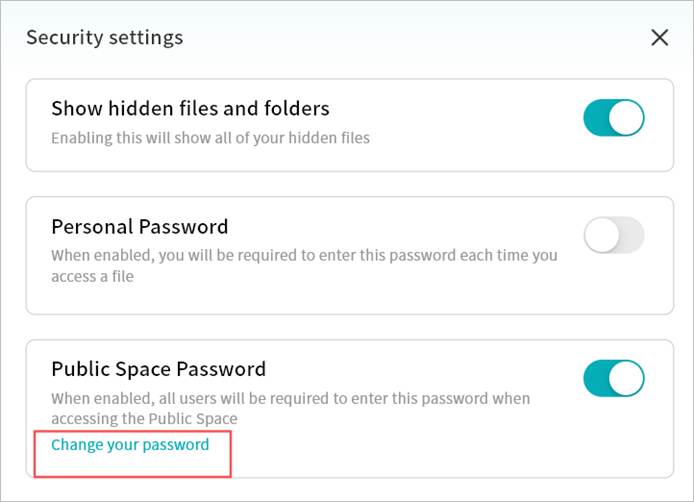694x502 pixels.
Task: Click the hidden files description text
Action: [210, 137]
